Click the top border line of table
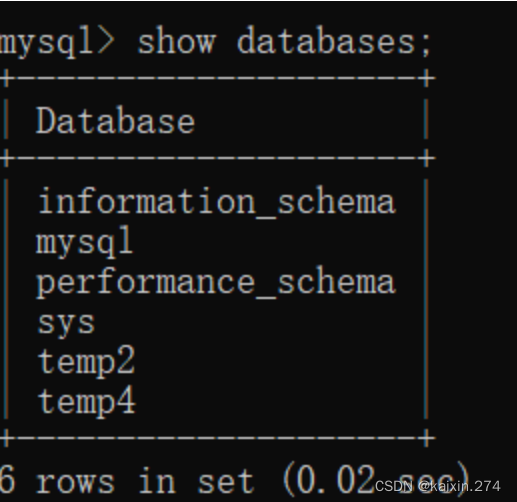 click(217, 79)
